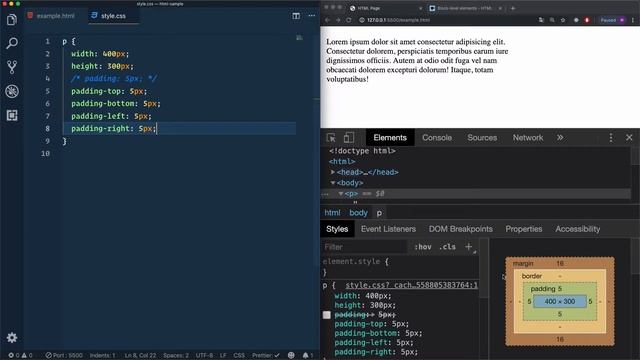Select the Styles sub-tab
640x360 pixels.
click(x=337, y=229)
